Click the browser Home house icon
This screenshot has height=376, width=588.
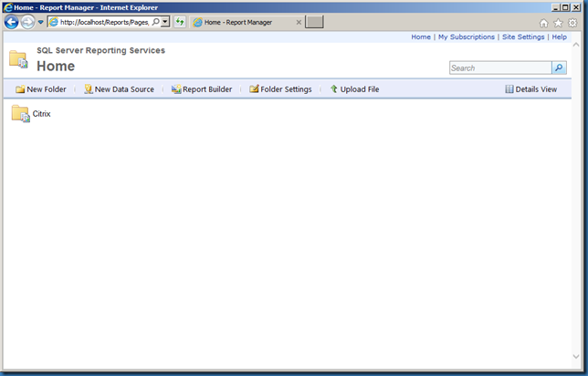543,23
